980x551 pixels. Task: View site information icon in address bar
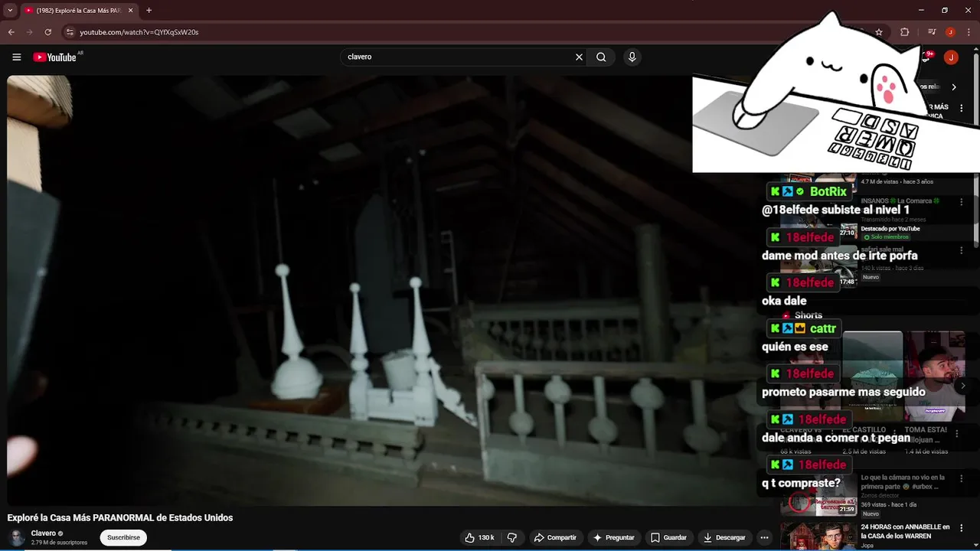point(70,32)
